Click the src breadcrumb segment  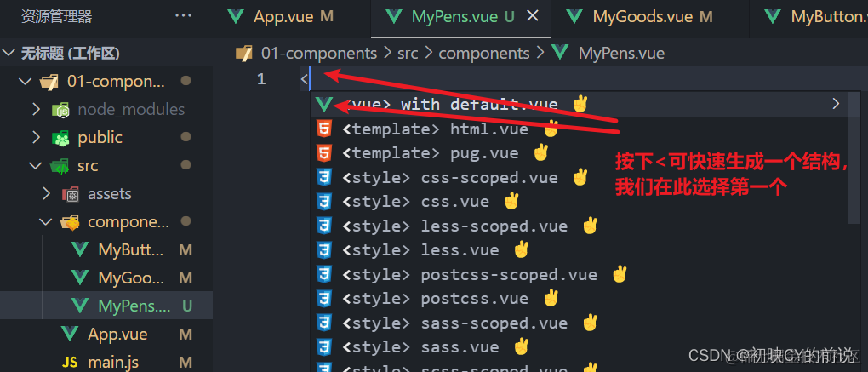408,53
